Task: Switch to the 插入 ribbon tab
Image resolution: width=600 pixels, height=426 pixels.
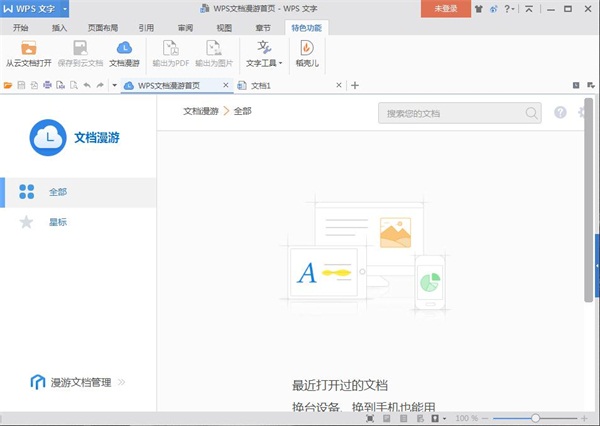Action: [59, 28]
